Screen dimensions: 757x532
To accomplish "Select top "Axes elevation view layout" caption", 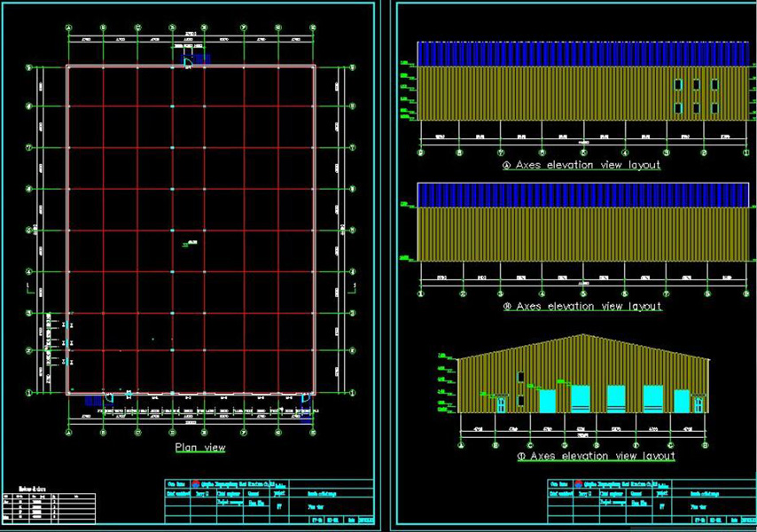I will [582, 165].
